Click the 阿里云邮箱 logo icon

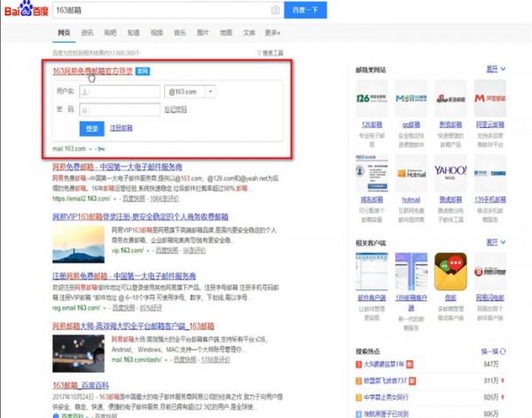click(490, 99)
